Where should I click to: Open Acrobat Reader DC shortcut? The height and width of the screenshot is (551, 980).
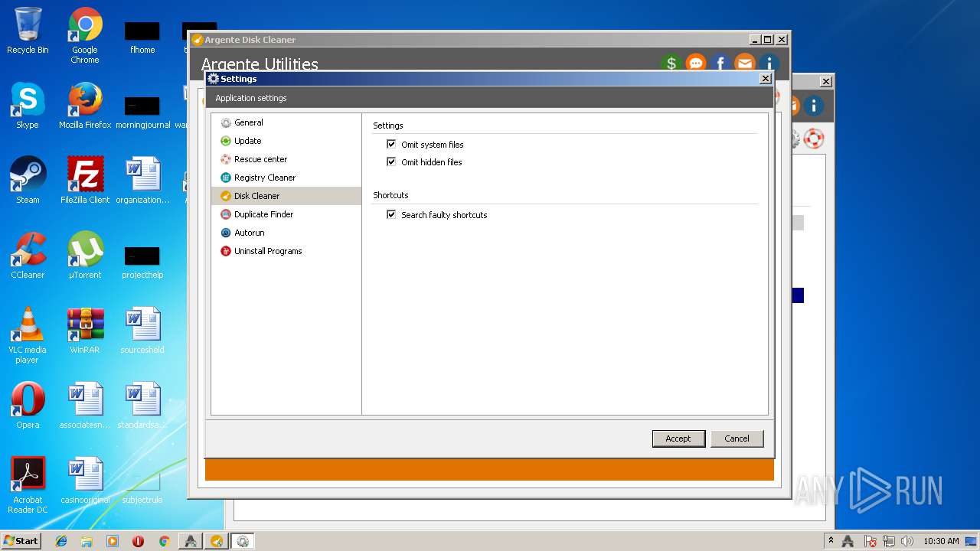(x=28, y=485)
